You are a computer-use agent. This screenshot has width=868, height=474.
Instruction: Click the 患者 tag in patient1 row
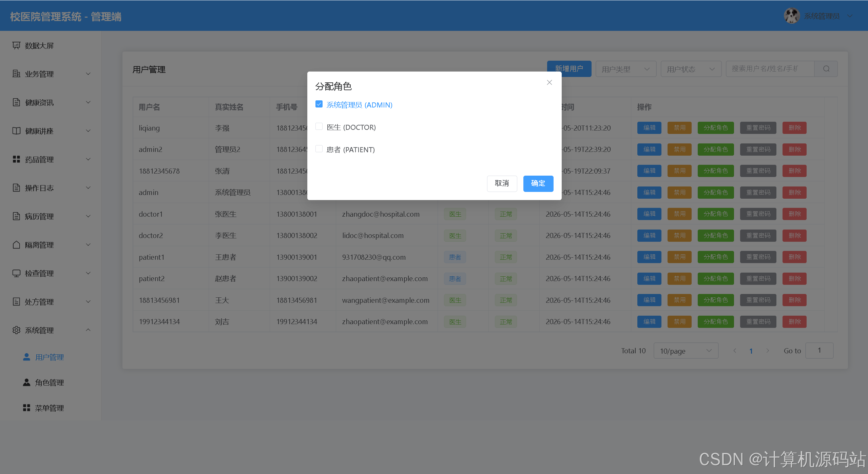[x=455, y=257]
